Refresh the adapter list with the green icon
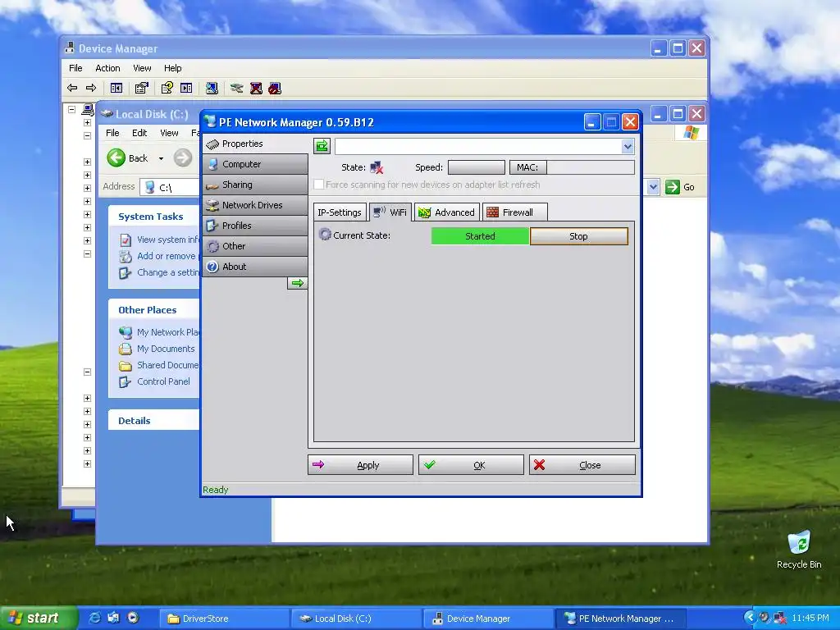The height and width of the screenshot is (630, 840). tap(322, 146)
